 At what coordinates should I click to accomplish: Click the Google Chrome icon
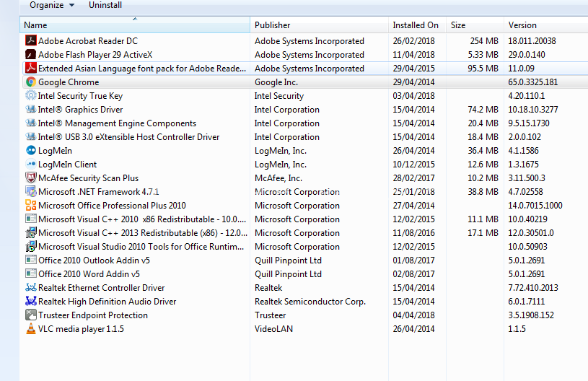tap(31, 82)
